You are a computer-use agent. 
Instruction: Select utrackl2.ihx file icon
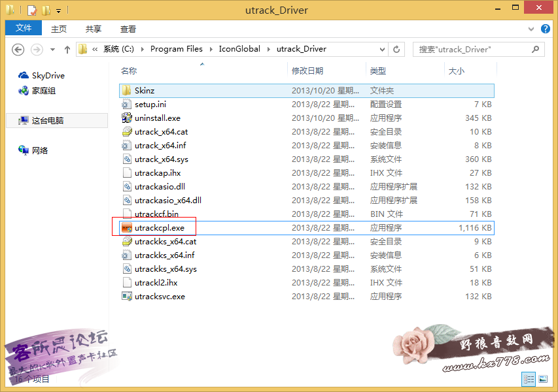(127, 282)
